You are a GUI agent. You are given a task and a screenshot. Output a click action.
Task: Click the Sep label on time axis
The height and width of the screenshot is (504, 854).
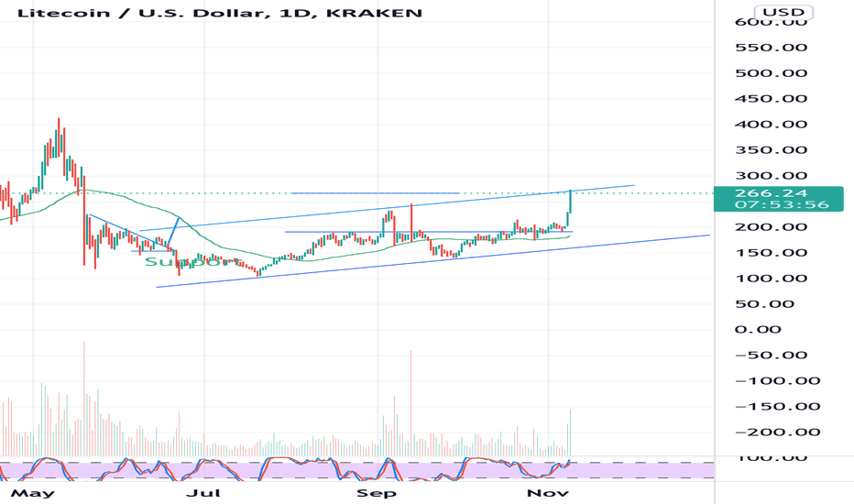(x=377, y=494)
